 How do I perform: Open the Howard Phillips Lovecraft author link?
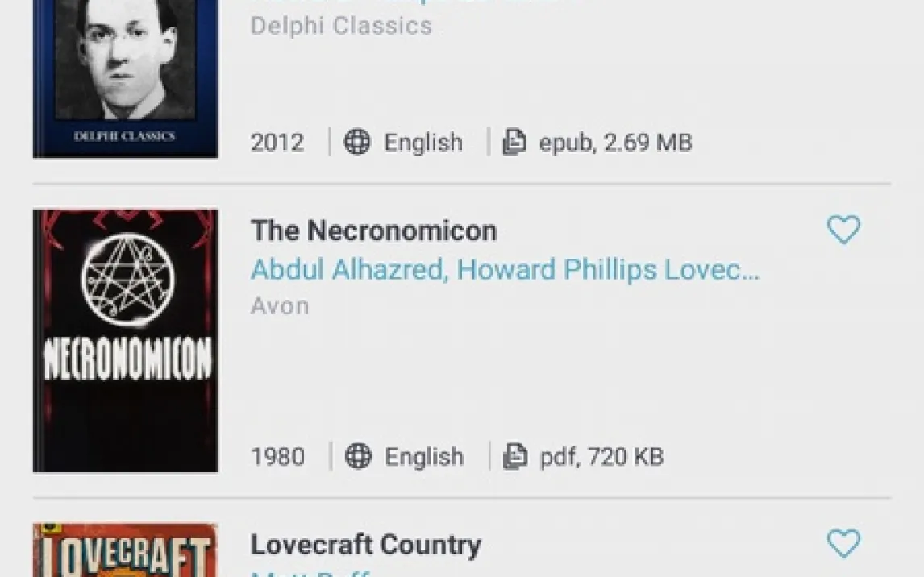click(x=608, y=270)
